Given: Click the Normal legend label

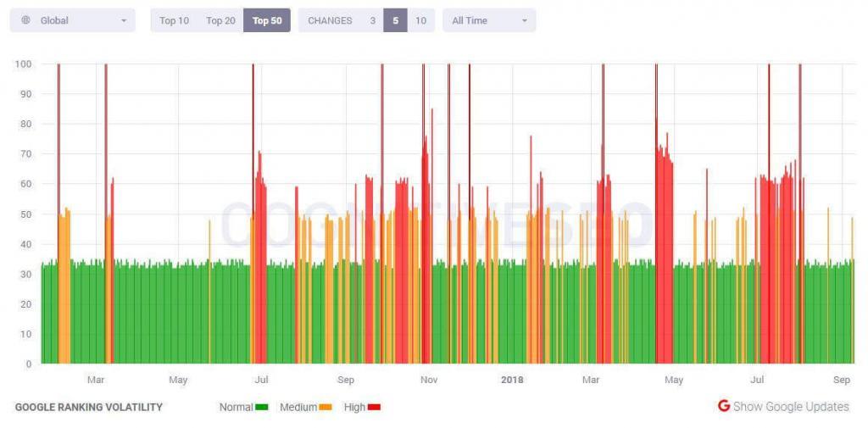Looking at the screenshot, I should [x=236, y=408].
